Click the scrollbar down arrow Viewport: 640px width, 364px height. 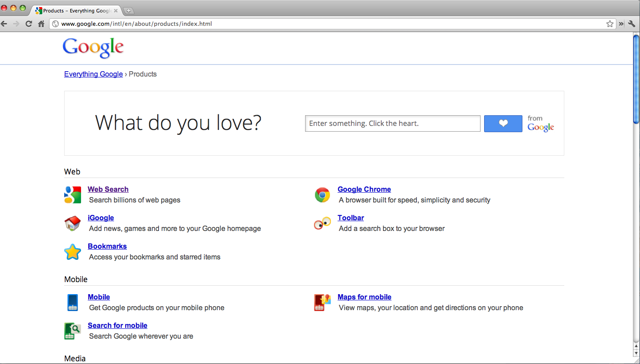pyautogui.click(x=636, y=353)
